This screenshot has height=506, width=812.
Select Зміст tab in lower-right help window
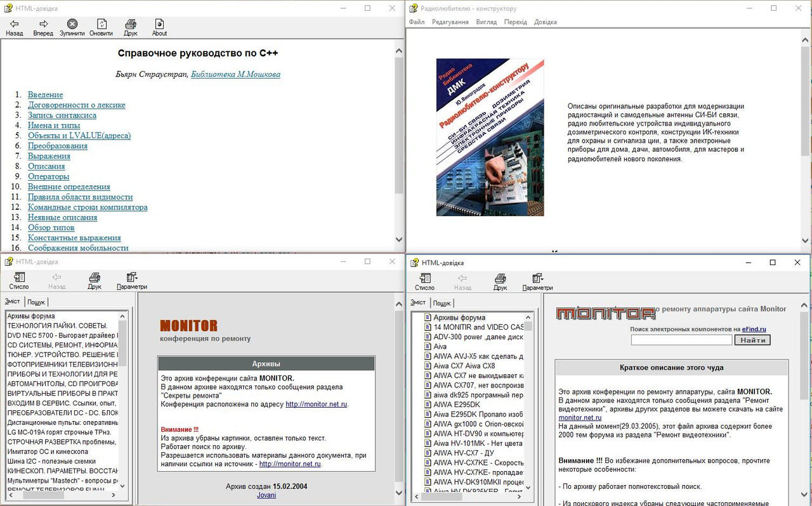click(419, 302)
